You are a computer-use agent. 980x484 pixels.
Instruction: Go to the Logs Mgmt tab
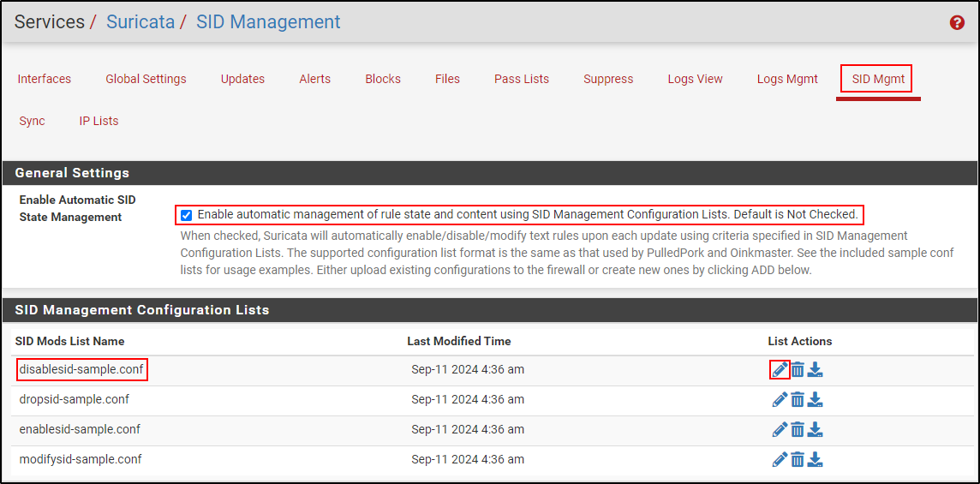click(x=787, y=80)
